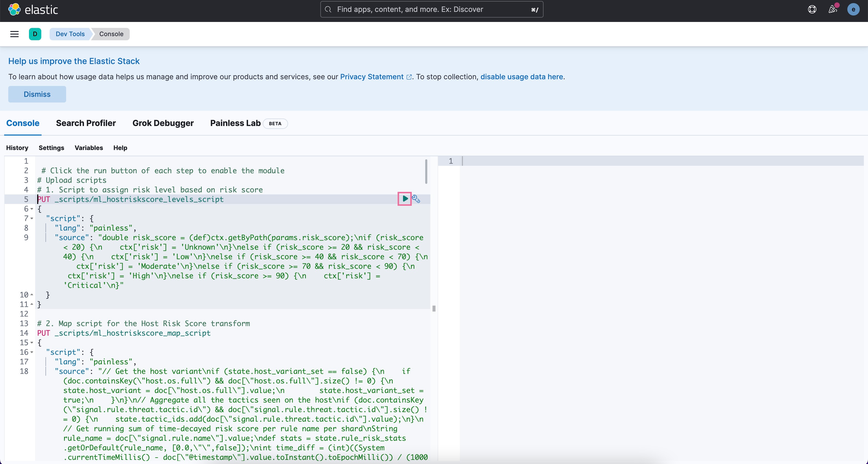Image resolution: width=868 pixels, height=464 pixels.
Task: Collapse the script block at line 7
Action: click(x=32, y=218)
